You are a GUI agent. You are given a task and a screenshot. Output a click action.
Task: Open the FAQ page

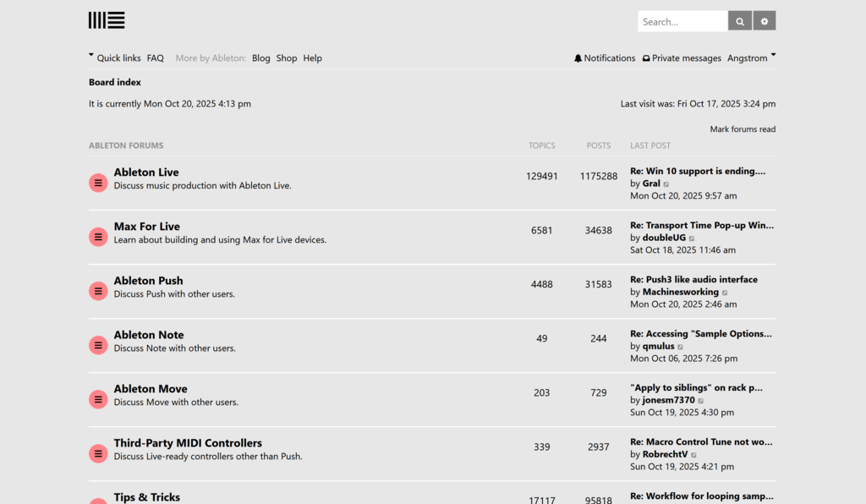(x=156, y=58)
